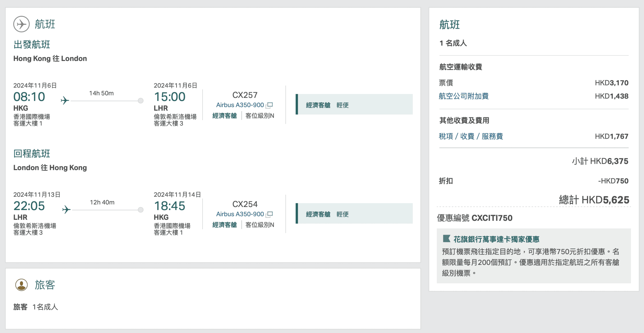Screen dimensions: 644x333
Task: Click the return route endpoint circle marker
Action: (x=141, y=210)
